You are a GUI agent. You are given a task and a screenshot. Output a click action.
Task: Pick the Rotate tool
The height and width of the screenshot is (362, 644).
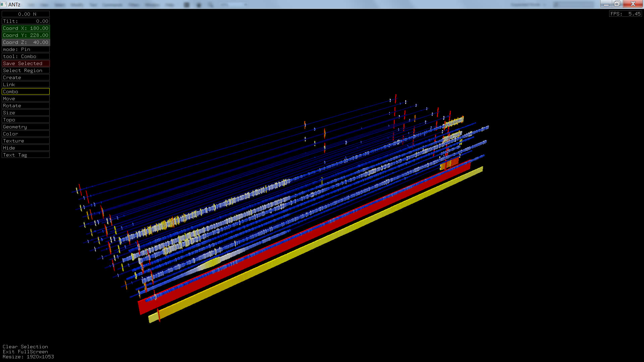pos(25,106)
